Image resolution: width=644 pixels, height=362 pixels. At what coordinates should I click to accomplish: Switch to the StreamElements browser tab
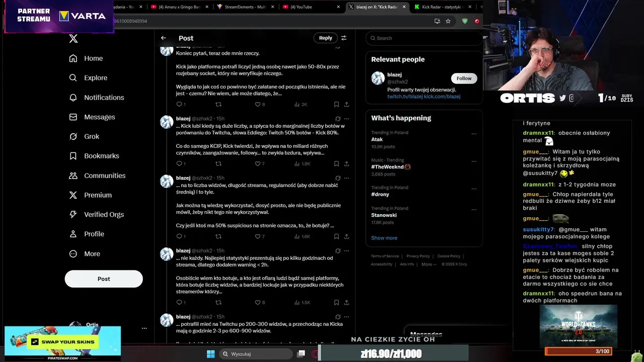pyautogui.click(x=246, y=7)
